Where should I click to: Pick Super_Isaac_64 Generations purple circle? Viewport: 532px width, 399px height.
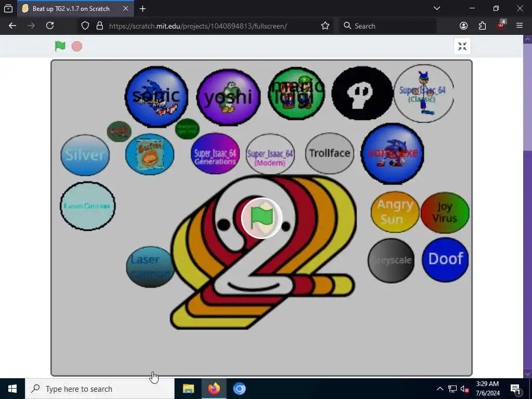click(215, 153)
